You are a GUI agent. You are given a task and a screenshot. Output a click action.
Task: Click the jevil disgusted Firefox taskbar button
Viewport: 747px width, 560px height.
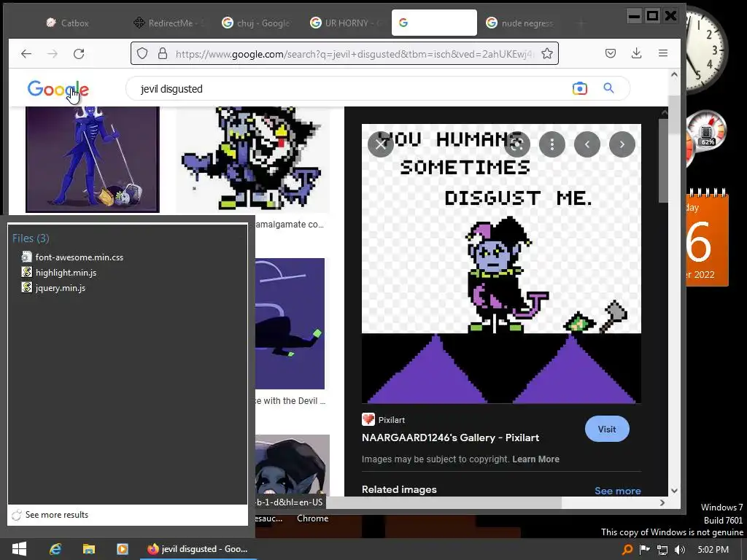click(x=198, y=549)
